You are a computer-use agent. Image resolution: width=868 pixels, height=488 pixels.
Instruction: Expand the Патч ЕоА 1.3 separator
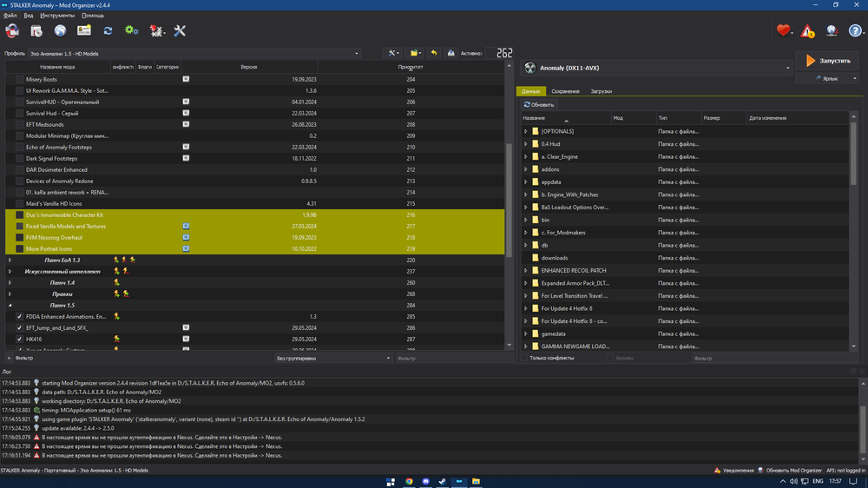10,260
